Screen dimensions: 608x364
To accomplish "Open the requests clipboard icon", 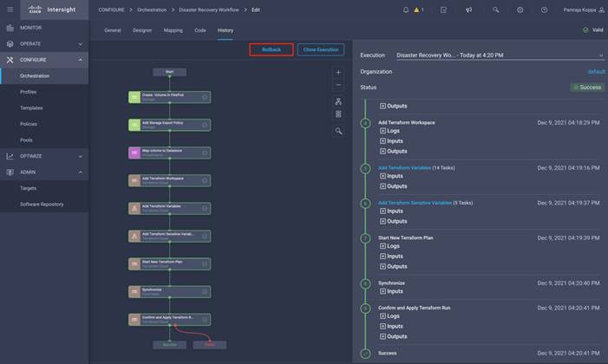I will 443,10.
